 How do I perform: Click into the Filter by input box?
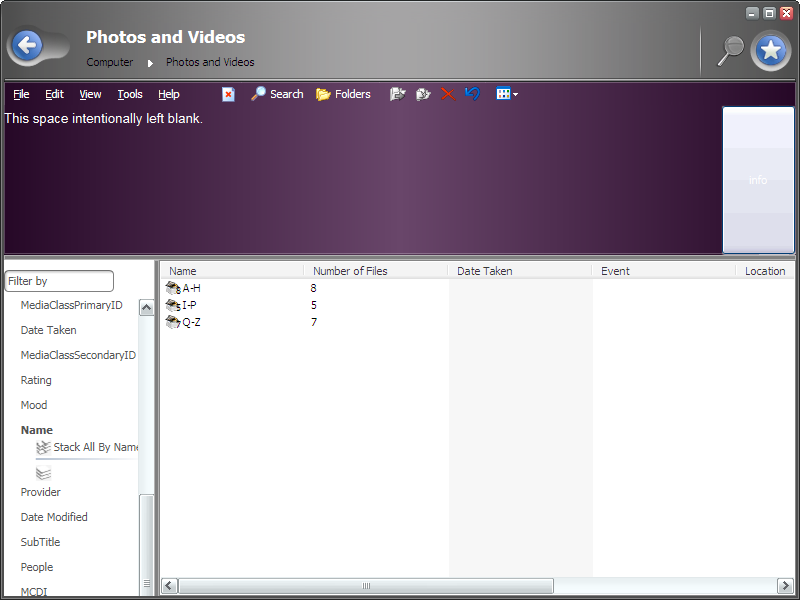point(59,281)
